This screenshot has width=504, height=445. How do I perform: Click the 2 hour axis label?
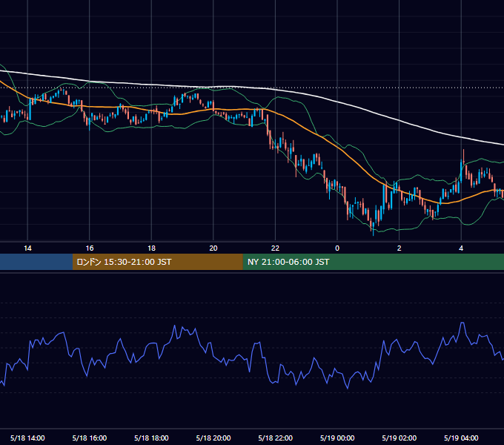pos(399,248)
